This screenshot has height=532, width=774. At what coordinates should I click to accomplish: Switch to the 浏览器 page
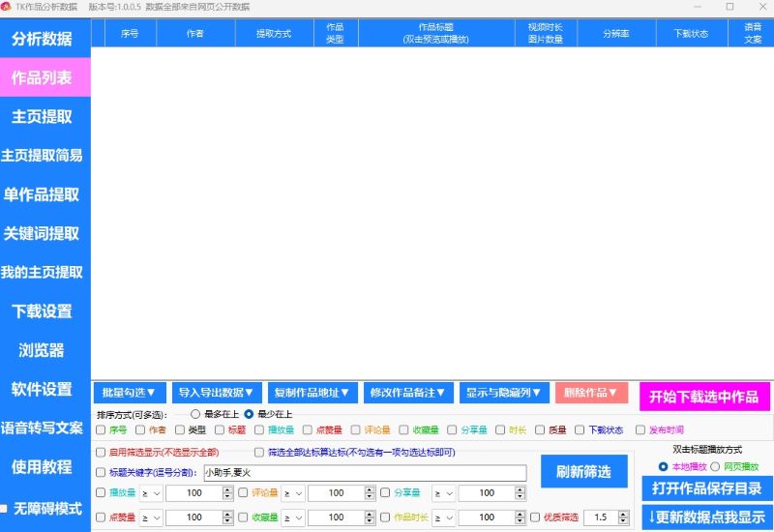tap(42, 350)
